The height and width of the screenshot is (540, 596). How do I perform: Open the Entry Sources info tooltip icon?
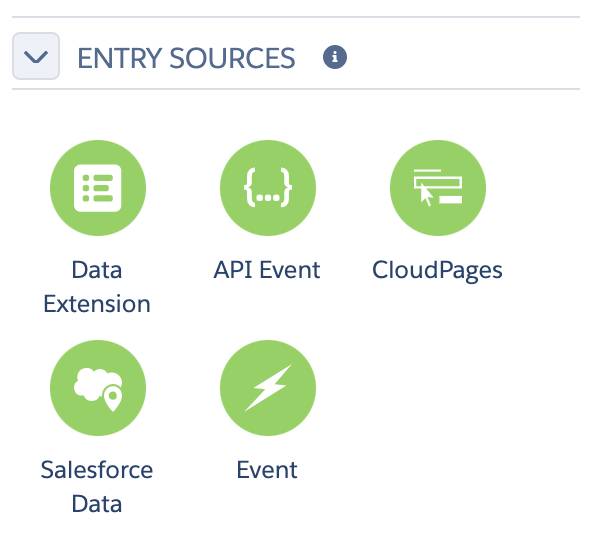tap(334, 57)
